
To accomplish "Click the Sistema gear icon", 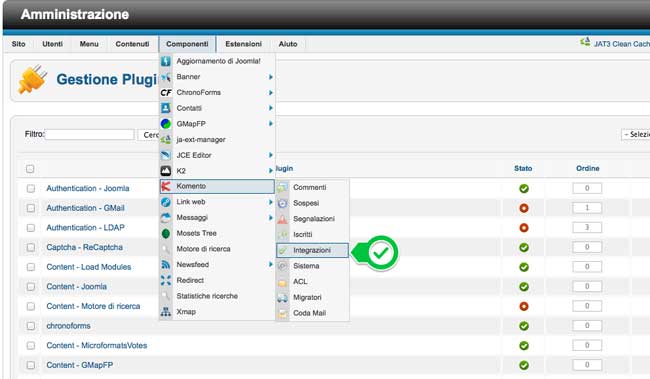I will click(282, 266).
